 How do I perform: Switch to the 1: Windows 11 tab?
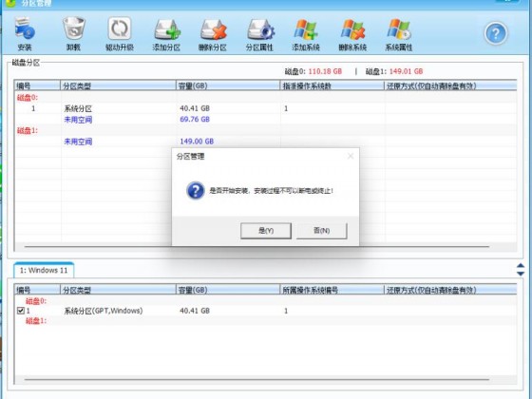[44, 271]
